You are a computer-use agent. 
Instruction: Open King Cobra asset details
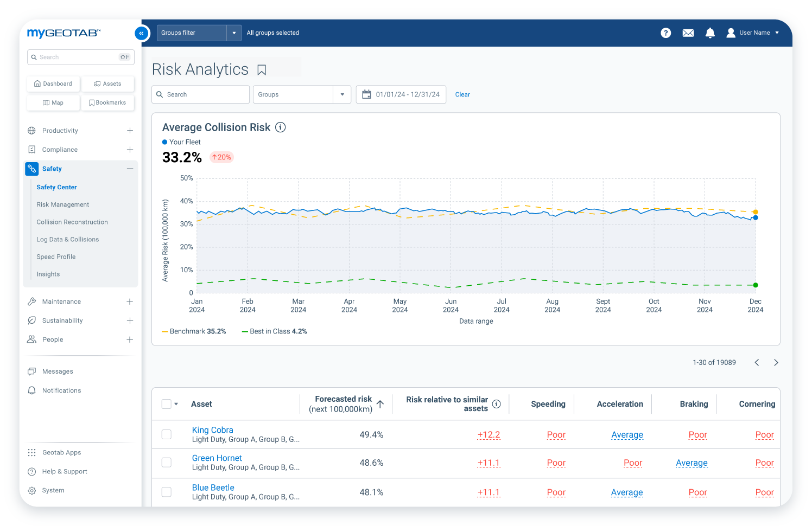pos(212,429)
